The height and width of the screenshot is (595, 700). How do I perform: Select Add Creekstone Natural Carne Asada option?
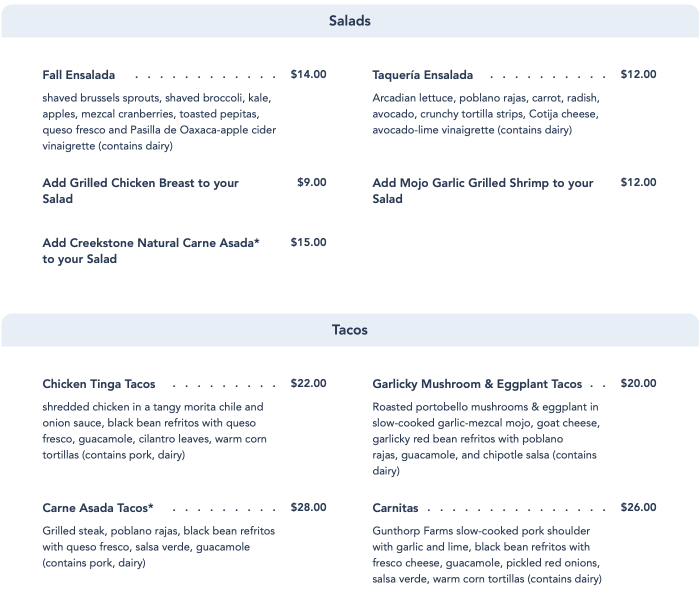(x=151, y=251)
